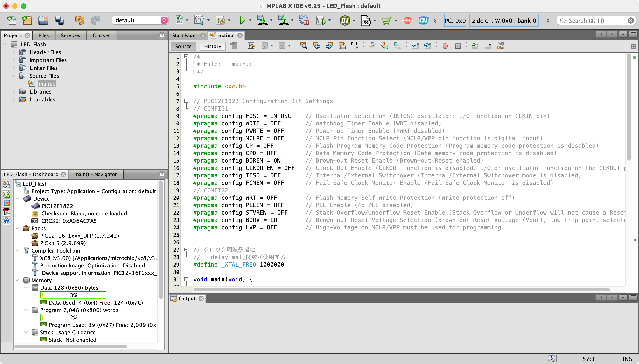The width and height of the screenshot is (639, 364).
Task: Click the LOG file icon
Action: (366, 20)
